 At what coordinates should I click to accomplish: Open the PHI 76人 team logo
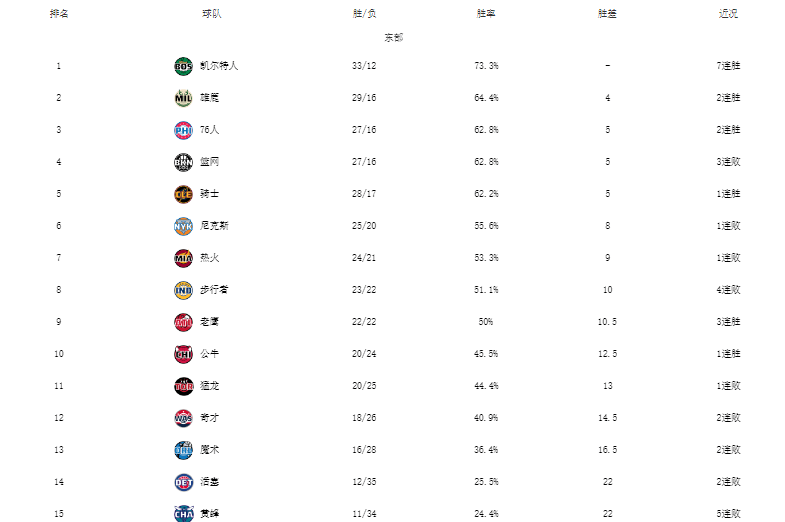tap(183, 130)
